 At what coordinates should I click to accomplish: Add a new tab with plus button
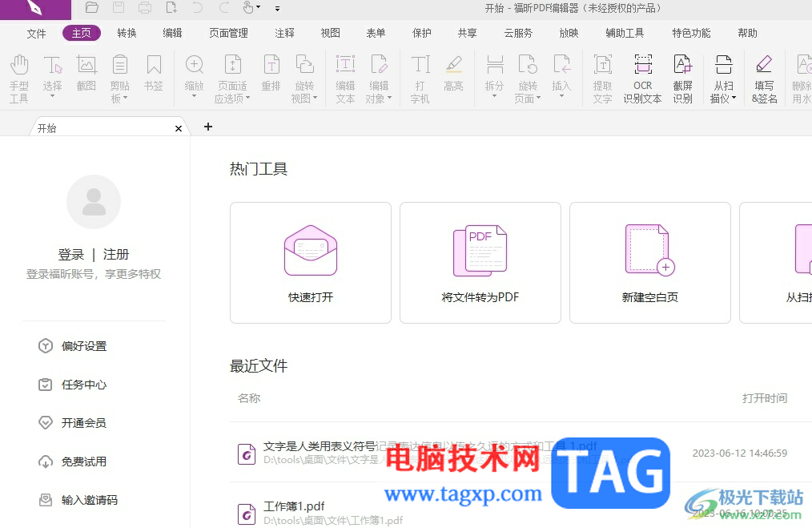point(208,127)
